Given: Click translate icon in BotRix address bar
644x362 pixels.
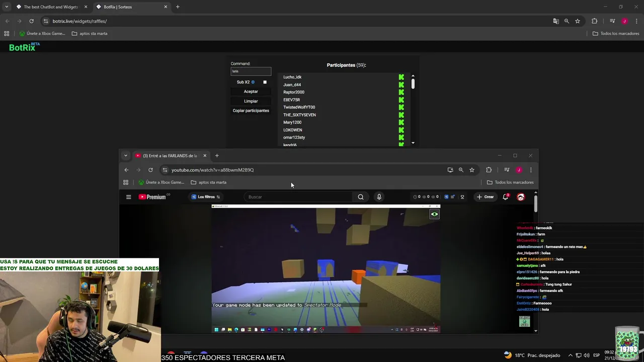Looking at the screenshot, I should click(x=556, y=21).
